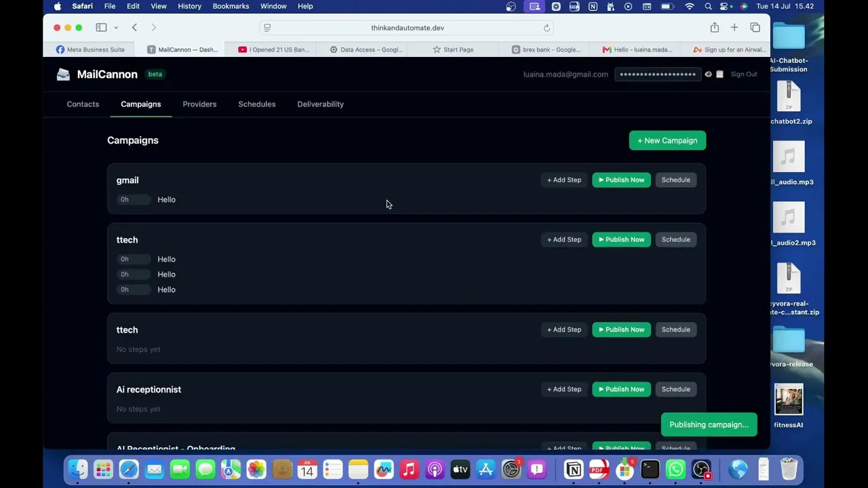Open Finder from the Dock

tap(78, 469)
